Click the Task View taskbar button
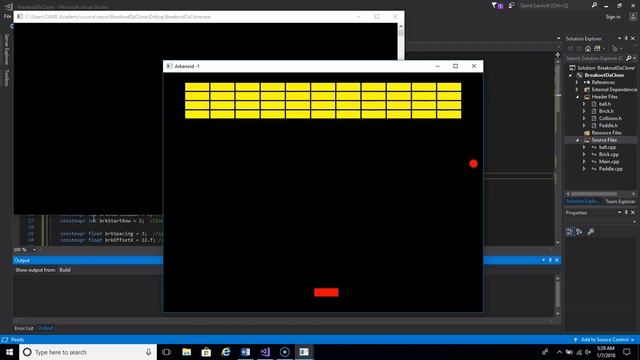Viewport: 640px width, 360px height. [x=166, y=352]
